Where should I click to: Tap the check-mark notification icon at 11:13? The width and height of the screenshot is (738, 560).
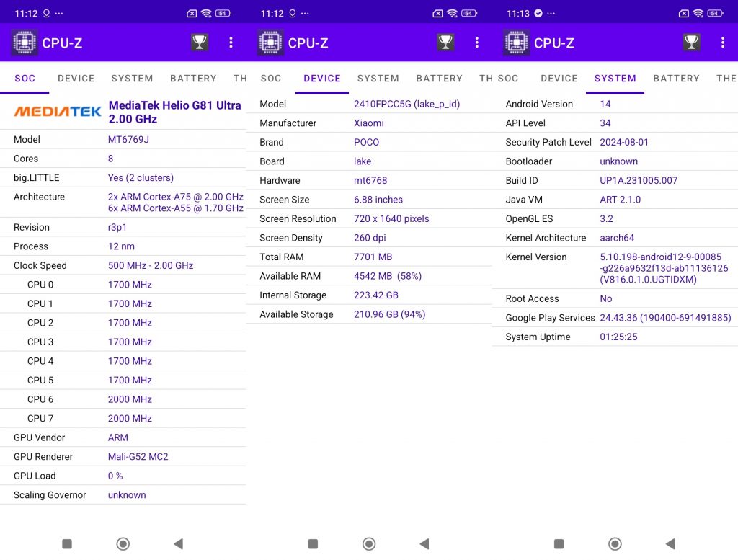[x=538, y=13]
